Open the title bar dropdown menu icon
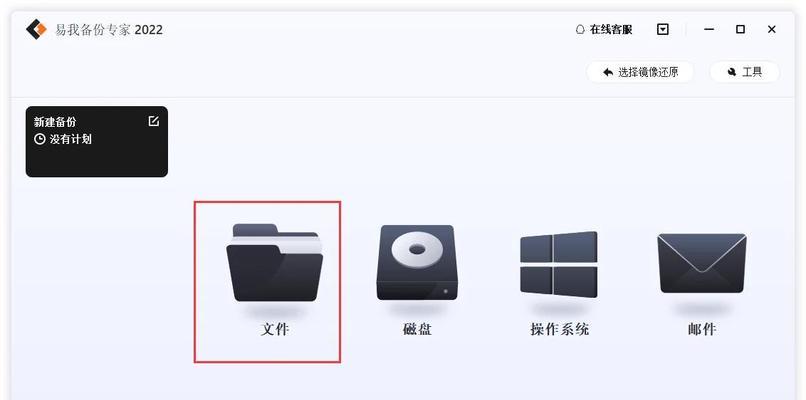Image resolution: width=806 pixels, height=400 pixels. tap(663, 29)
